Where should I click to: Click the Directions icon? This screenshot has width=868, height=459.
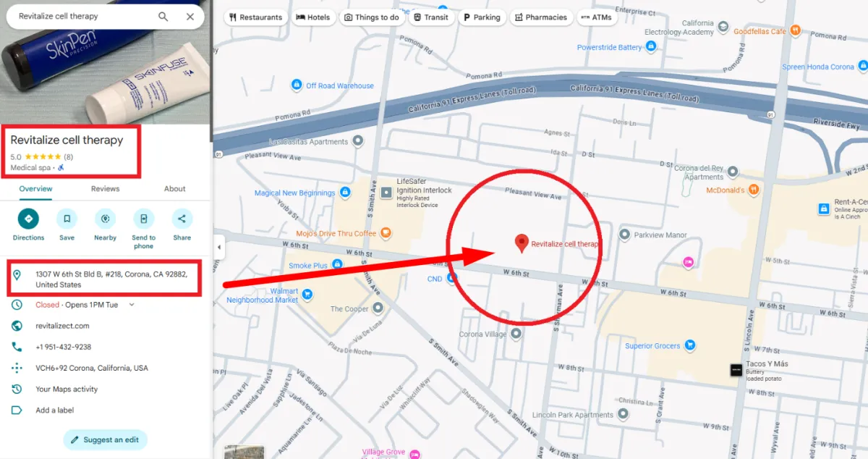tap(28, 219)
